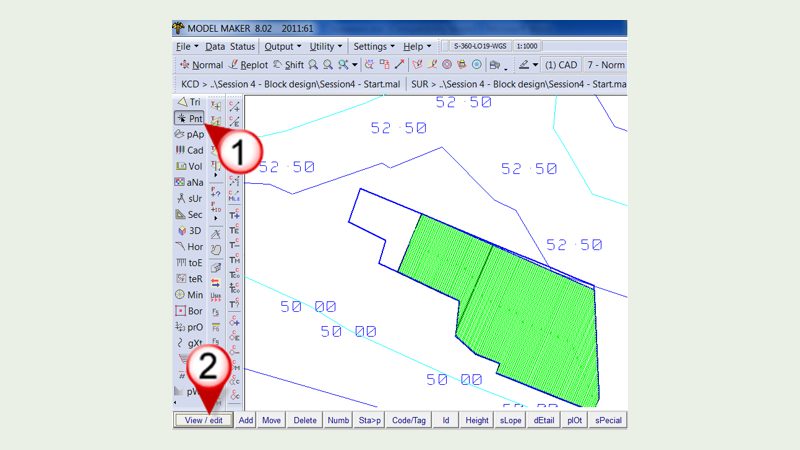This screenshot has width=800, height=450.
Task: Click the Replot toolbar button
Action: pos(248,65)
